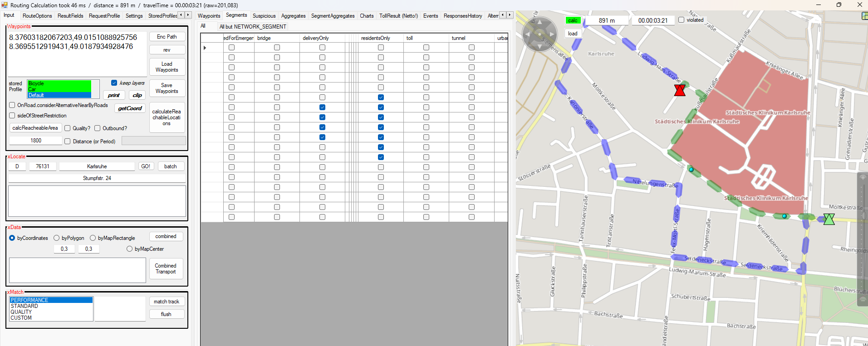The image size is (868, 346).
Task: Pan the map up with the compass arrow
Action: [x=539, y=21]
